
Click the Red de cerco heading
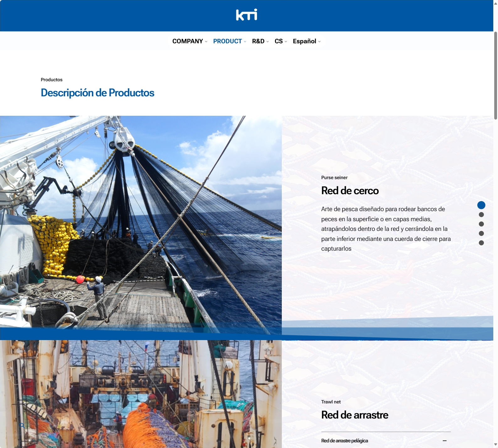coord(350,191)
